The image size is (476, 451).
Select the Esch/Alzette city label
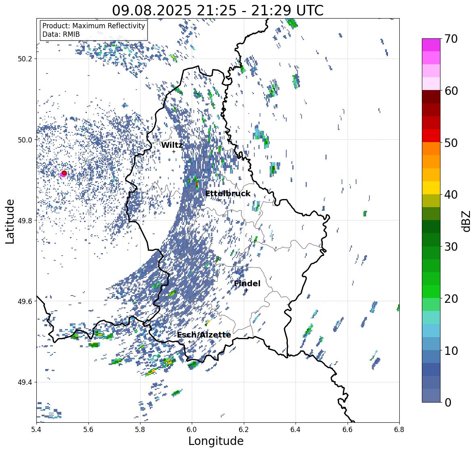pos(204,335)
